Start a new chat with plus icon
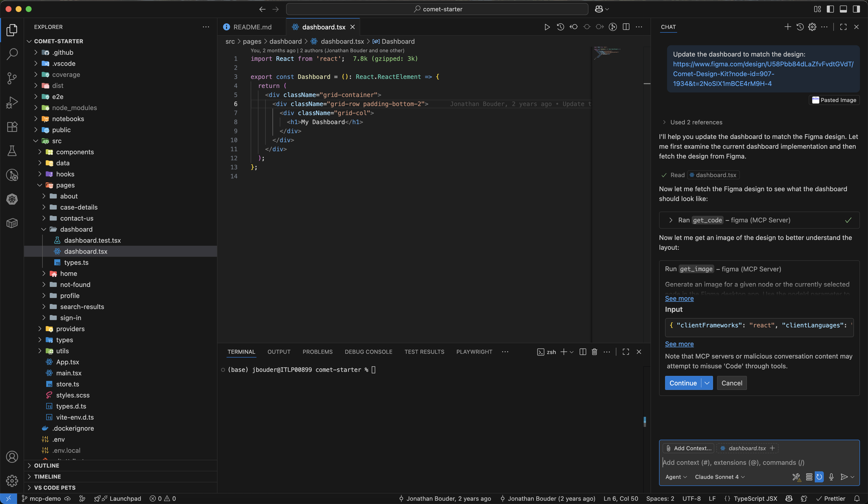Viewport: 868px width, 504px height. coord(787,27)
